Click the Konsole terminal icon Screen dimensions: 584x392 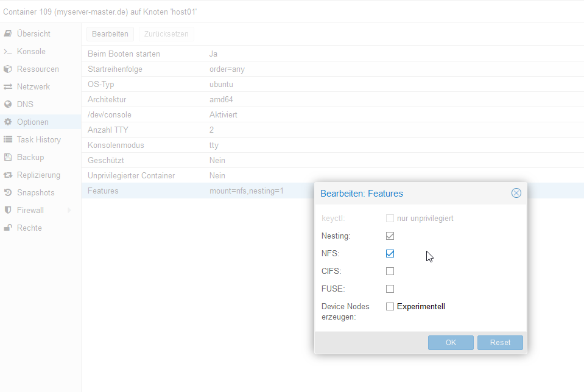pos(8,51)
